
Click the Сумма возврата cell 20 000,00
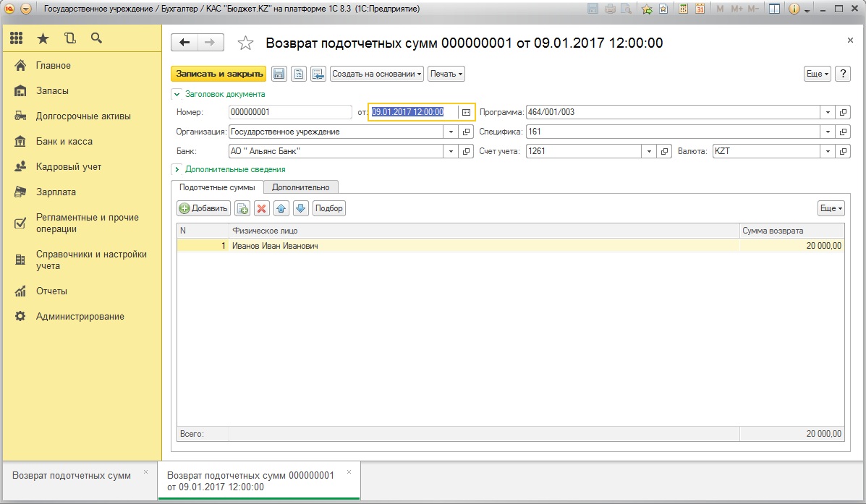coord(792,246)
